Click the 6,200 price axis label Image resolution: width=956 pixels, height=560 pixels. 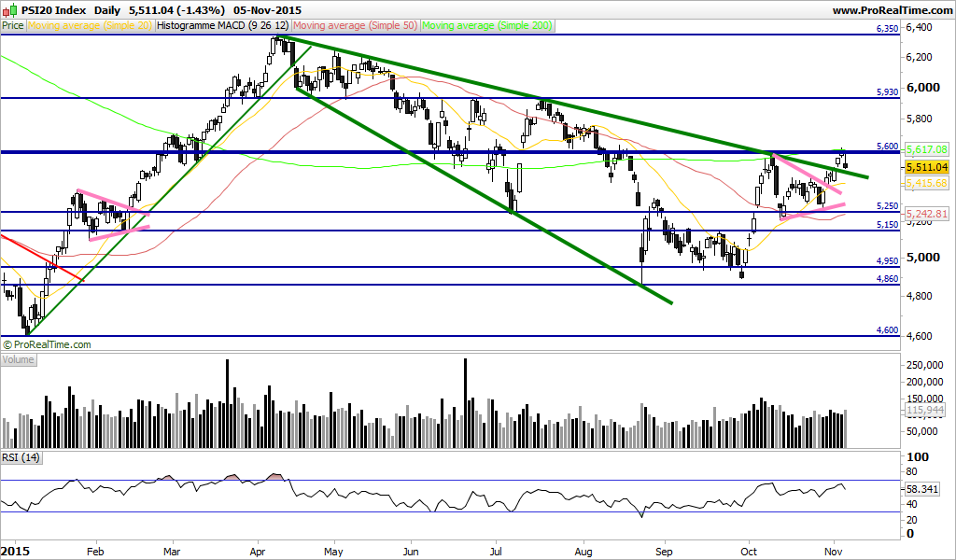pos(919,57)
